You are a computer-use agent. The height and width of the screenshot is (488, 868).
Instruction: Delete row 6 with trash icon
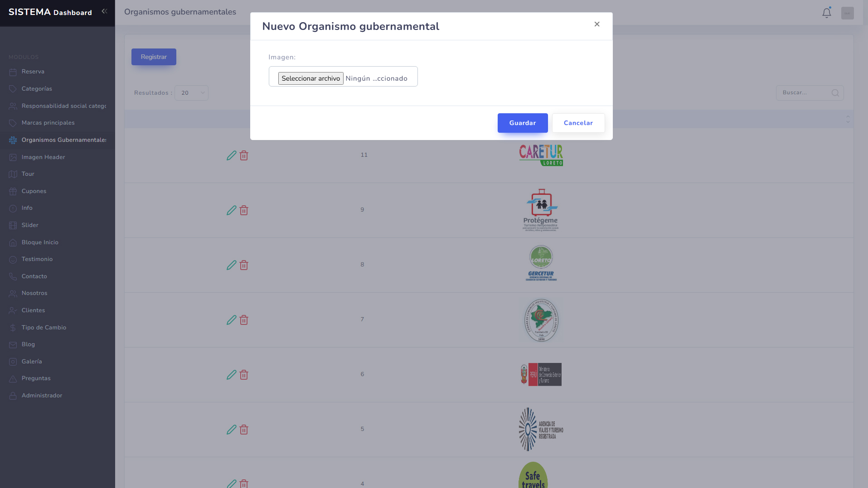(244, 375)
